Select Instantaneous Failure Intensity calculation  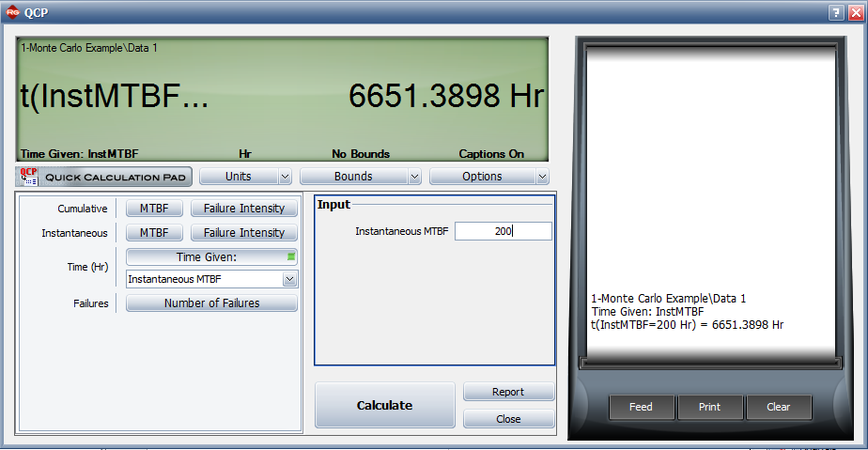click(x=244, y=233)
